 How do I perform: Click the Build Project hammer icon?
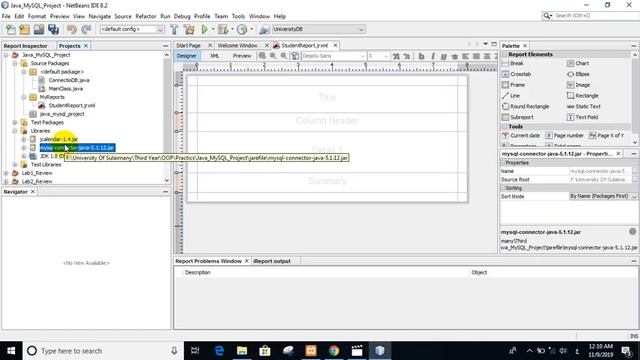(174, 29)
